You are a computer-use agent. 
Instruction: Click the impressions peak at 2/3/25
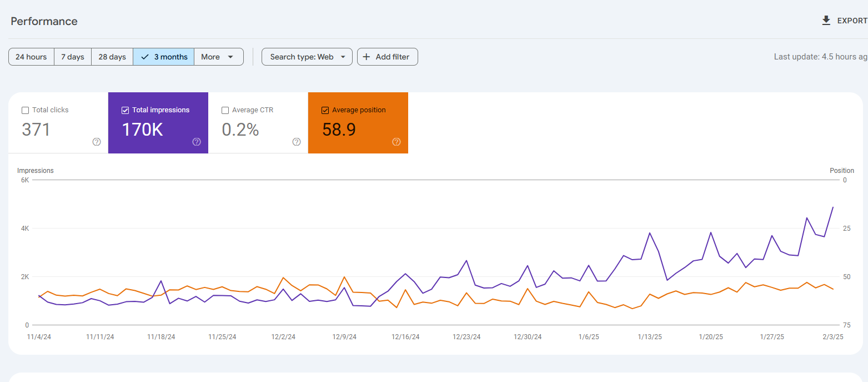pos(833,207)
